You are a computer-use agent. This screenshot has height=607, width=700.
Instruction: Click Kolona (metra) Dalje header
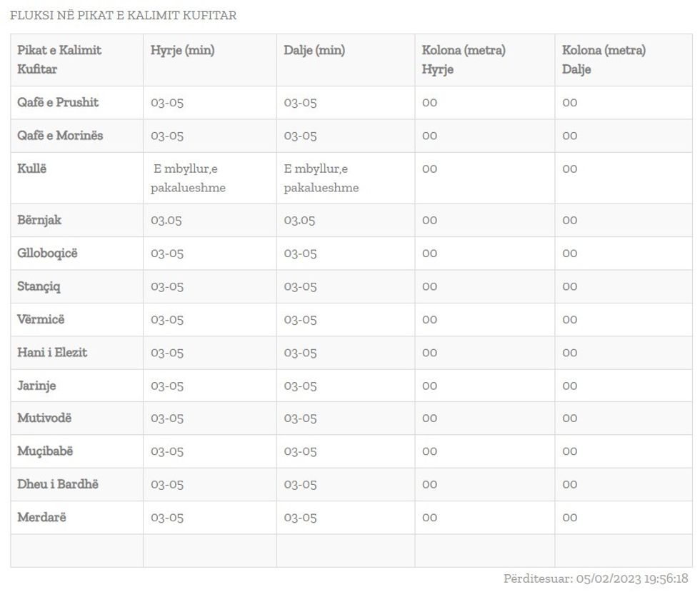pyautogui.click(x=604, y=59)
